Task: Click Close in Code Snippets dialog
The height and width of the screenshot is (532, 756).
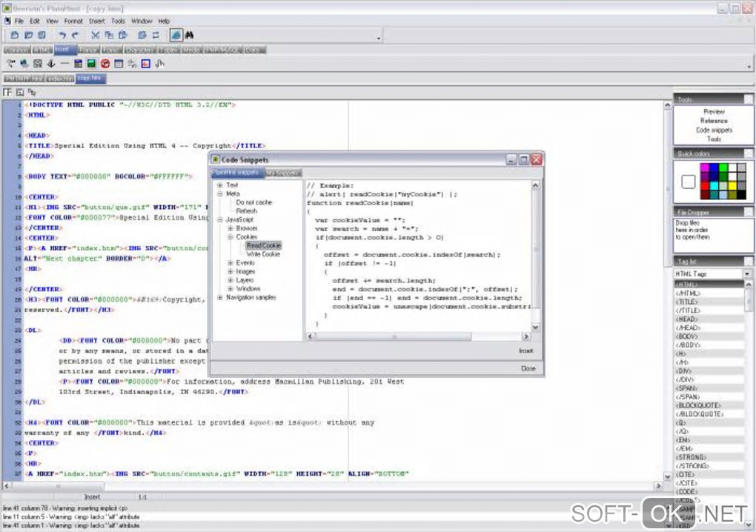Action: point(528,368)
